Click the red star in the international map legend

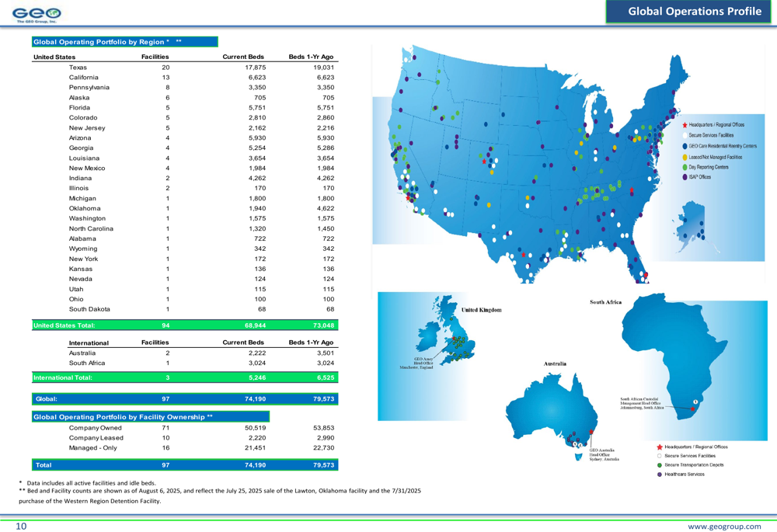(660, 447)
